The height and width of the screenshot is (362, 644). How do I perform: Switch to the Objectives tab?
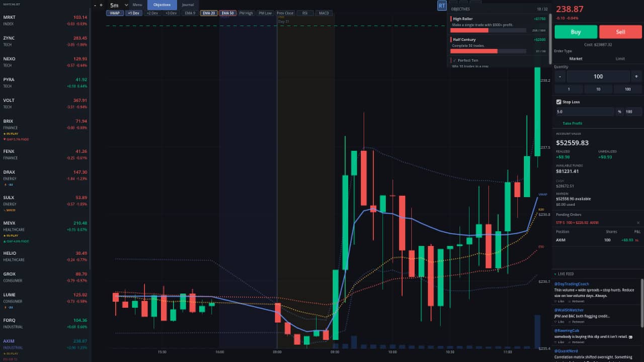pyautogui.click(x=162, y=5)
